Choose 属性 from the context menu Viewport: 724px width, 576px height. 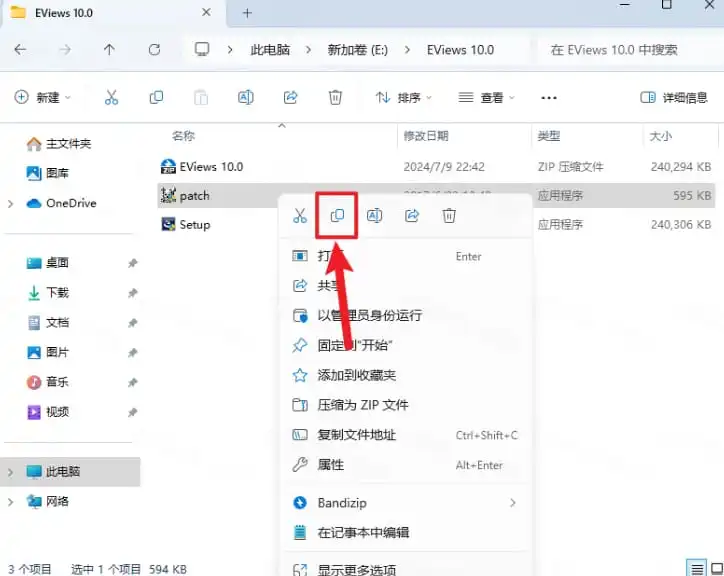[x=406, y=465]
